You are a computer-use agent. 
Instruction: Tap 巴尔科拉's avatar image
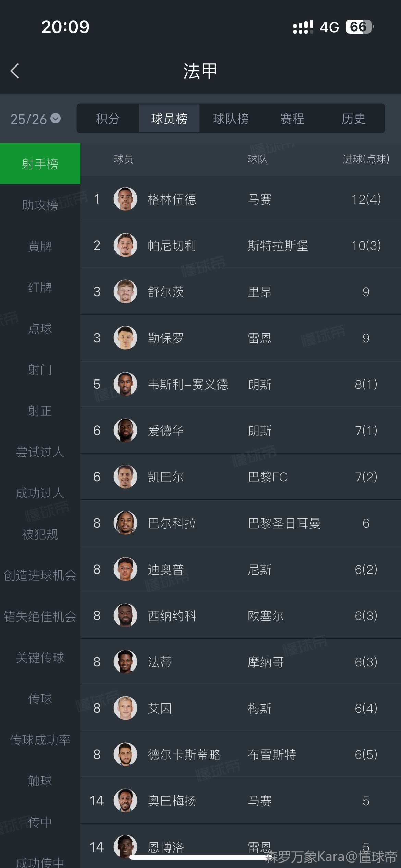pos(125,523)
